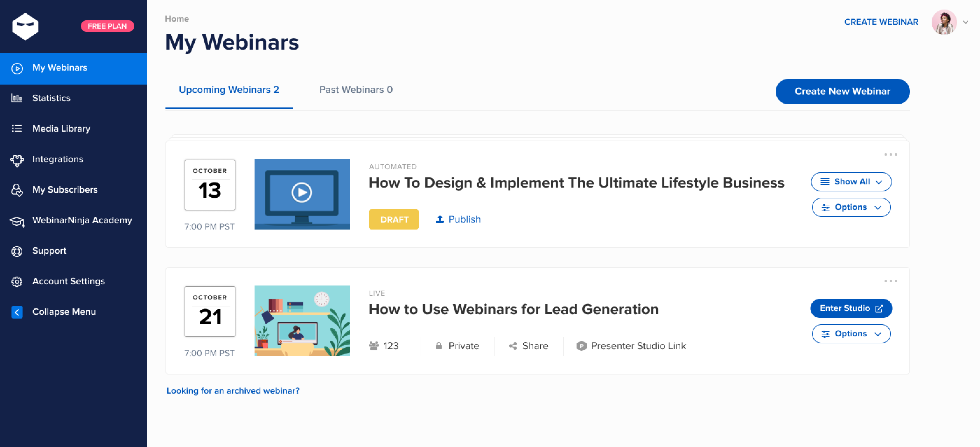This screenshot has width=980, height=447.
Task: Switch to Past Webinars tab
Action: tap(356, 90)
